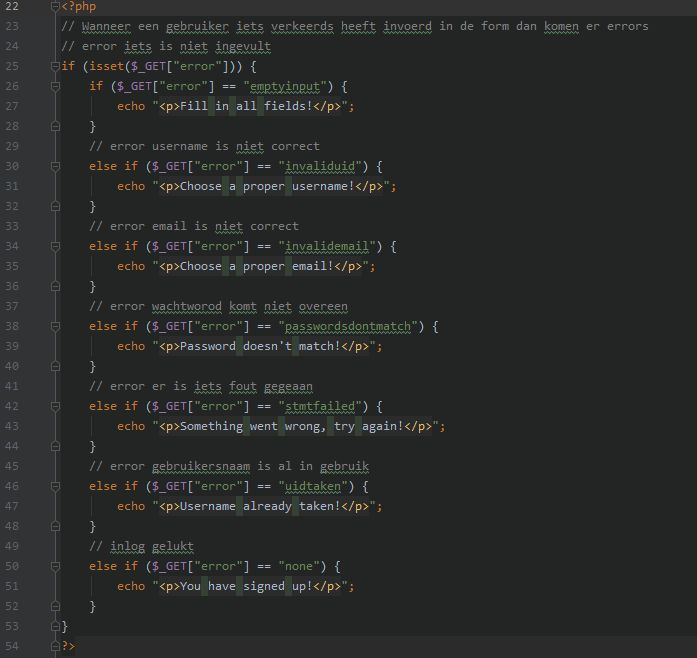Click comment "error username is niet correct"
The image size is (697, 658).
(x=204, y=146)
